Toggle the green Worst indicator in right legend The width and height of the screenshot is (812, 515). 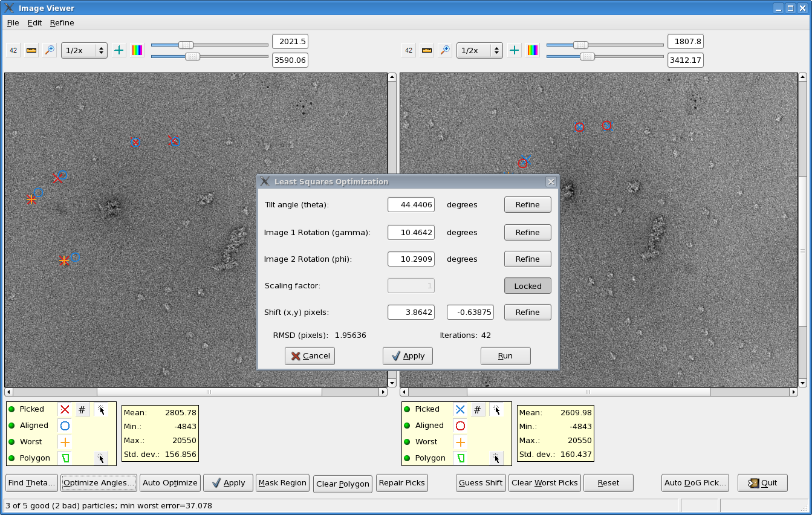(407, 442)
